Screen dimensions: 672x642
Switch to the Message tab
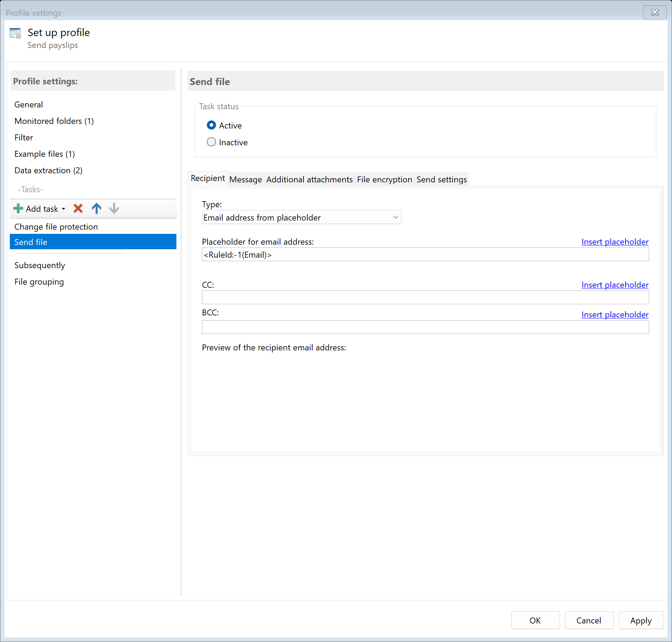(246, 179)
